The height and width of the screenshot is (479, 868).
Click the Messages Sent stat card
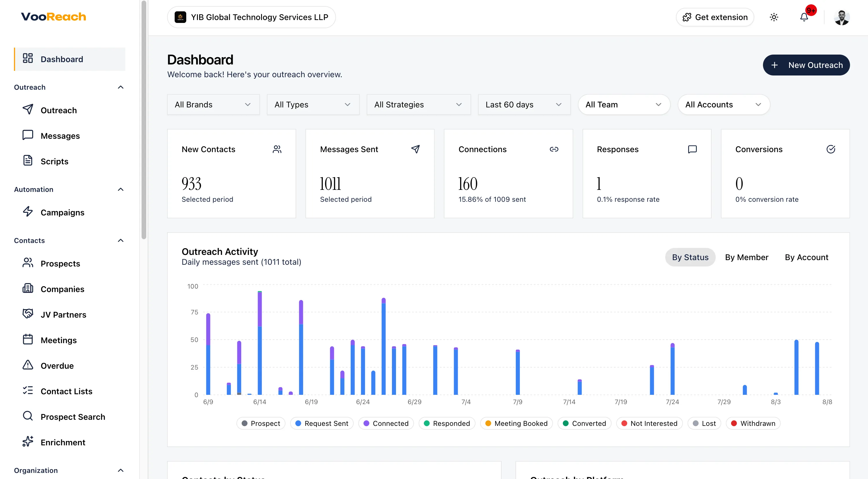coord(370,174)
